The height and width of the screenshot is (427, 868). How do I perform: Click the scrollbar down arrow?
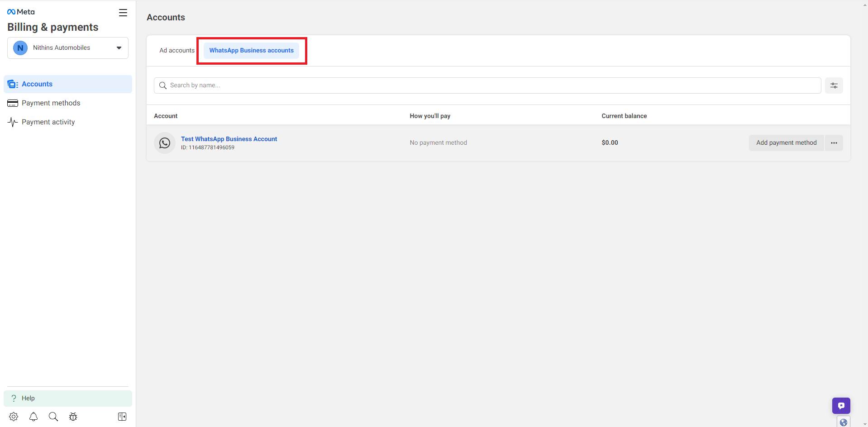tap(865, 424)
